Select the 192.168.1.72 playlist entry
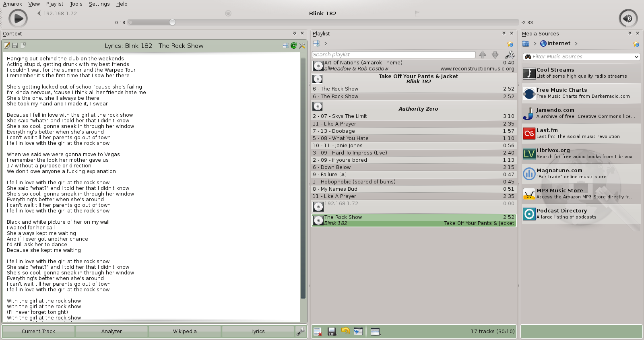644x340 pixels. 414,206
